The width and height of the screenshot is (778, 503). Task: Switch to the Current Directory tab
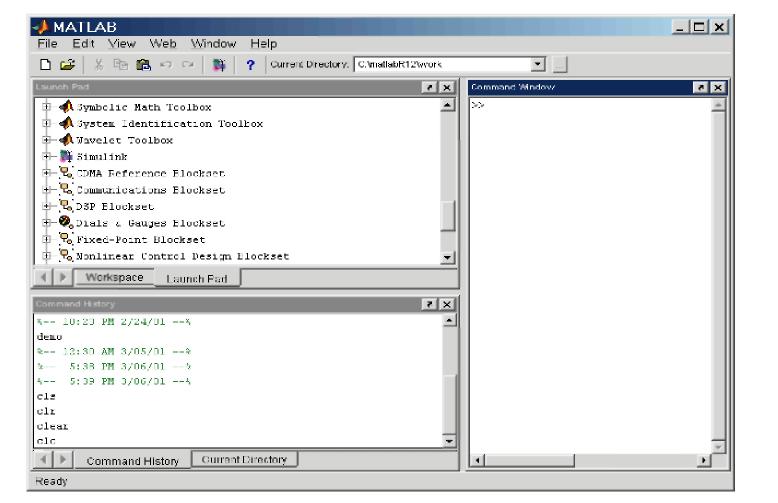tap(244, 459)
